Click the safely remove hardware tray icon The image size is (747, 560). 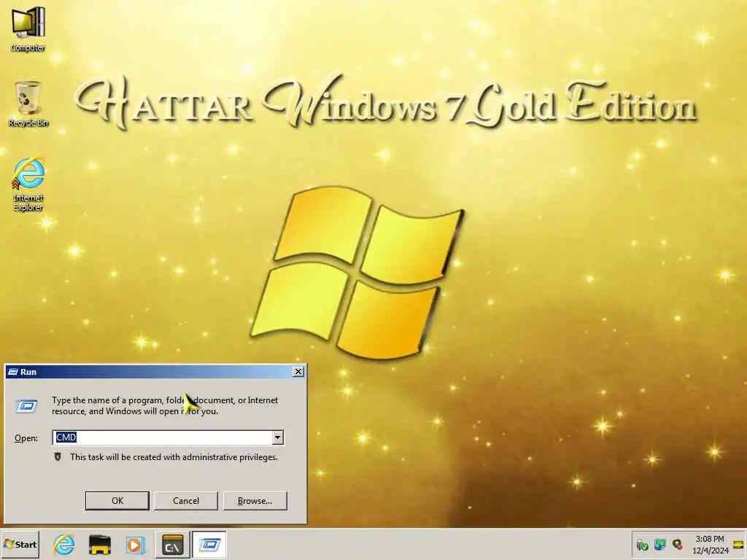point(642,544)
